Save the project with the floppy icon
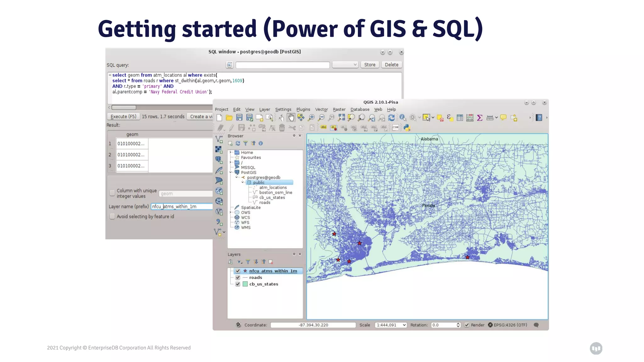Viewport: 644px width, 362px height. coord(239,118)
